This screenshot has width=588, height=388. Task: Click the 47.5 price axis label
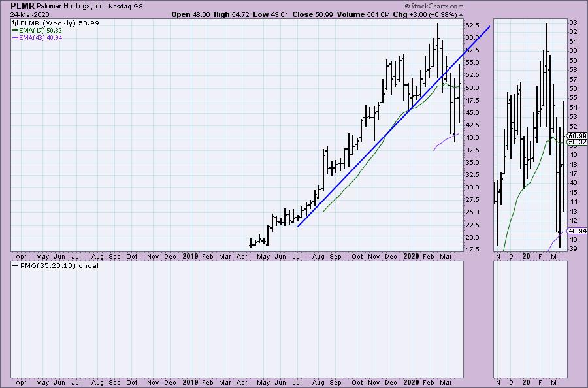point(472,100)
